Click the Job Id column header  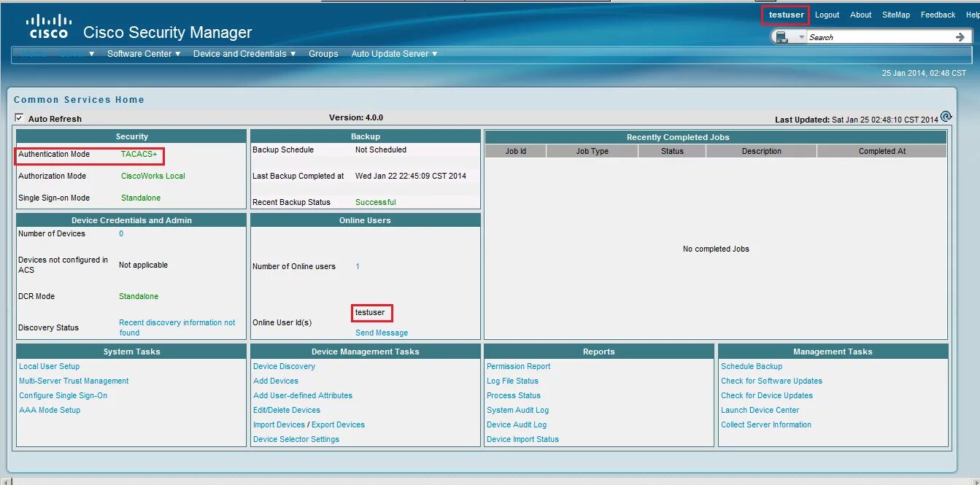click(x=516, y=151)
